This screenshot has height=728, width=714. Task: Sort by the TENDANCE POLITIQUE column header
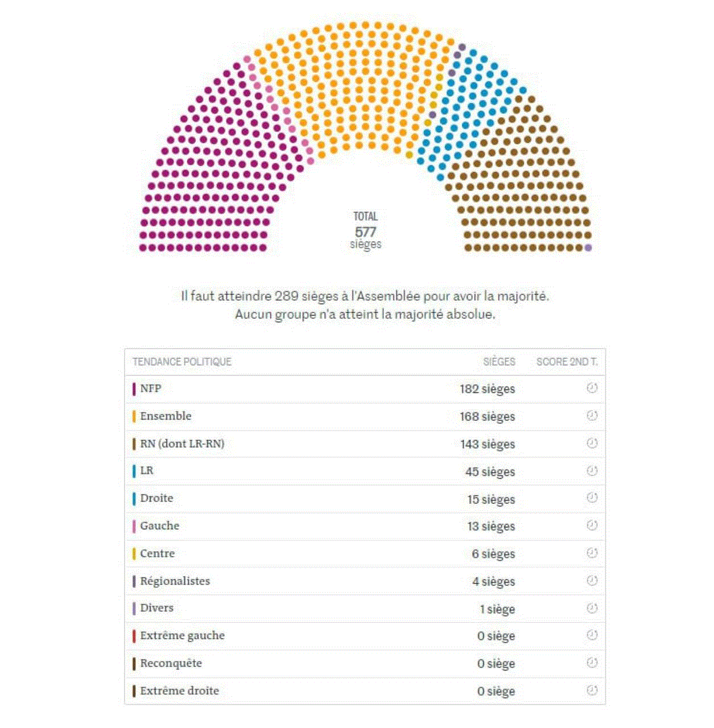(182, 362)
